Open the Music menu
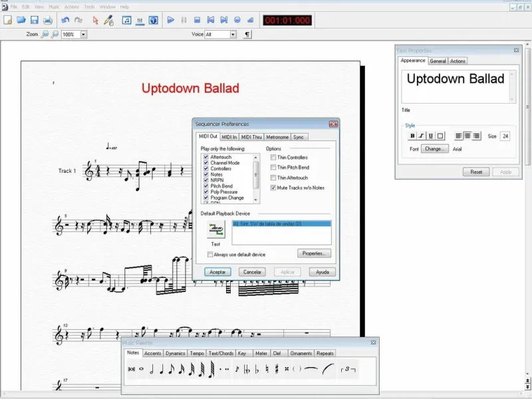 pyautogui.click(x=54, y=7)
